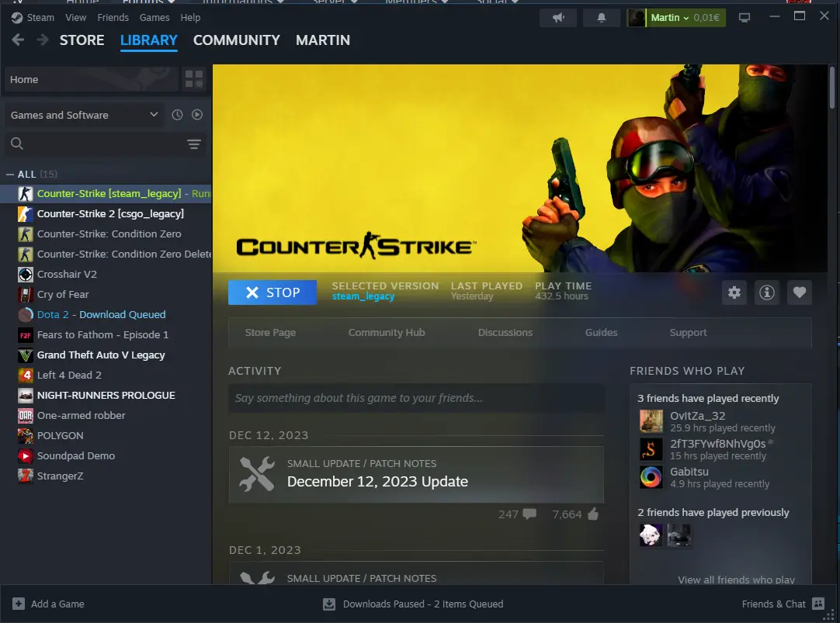Click the library Home button
The image size is (840, 623).
point(91,79)
